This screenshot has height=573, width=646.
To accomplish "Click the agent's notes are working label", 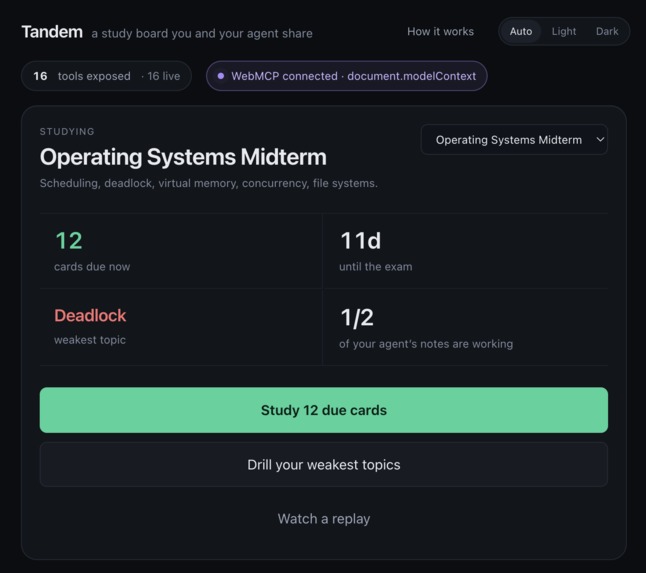I will 426,344.
